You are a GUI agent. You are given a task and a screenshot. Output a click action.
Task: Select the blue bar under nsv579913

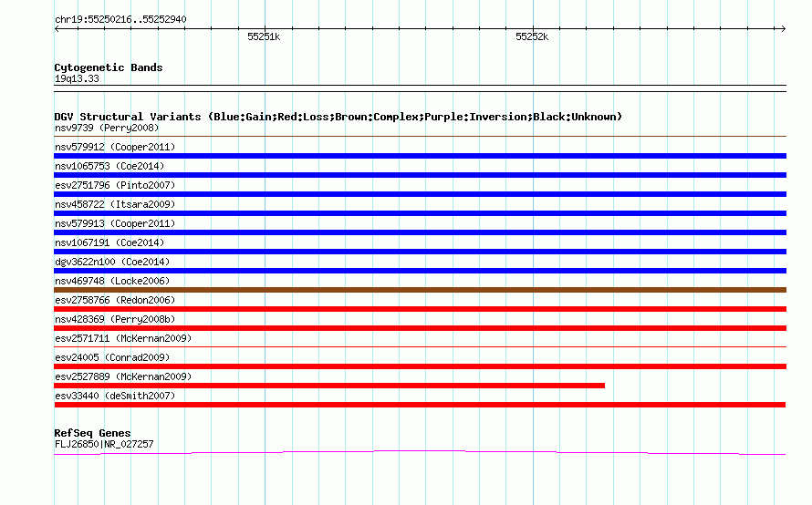420,232
